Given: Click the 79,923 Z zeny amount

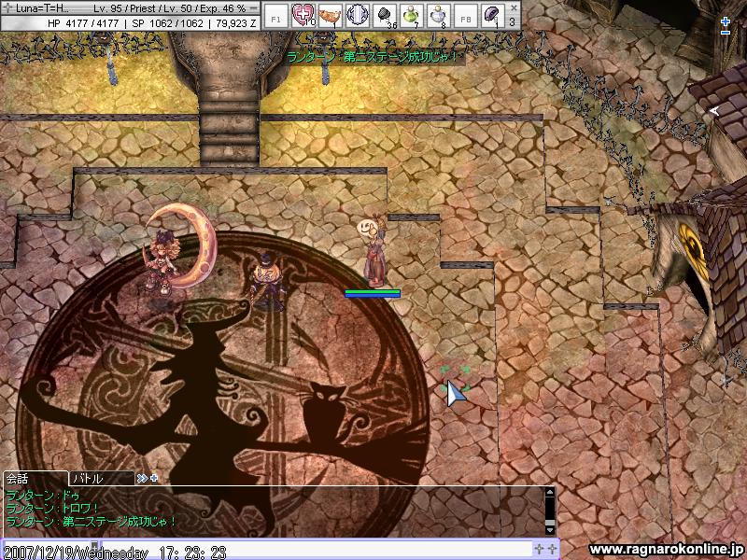Looking at the screenshot, I should coord(236,23).
